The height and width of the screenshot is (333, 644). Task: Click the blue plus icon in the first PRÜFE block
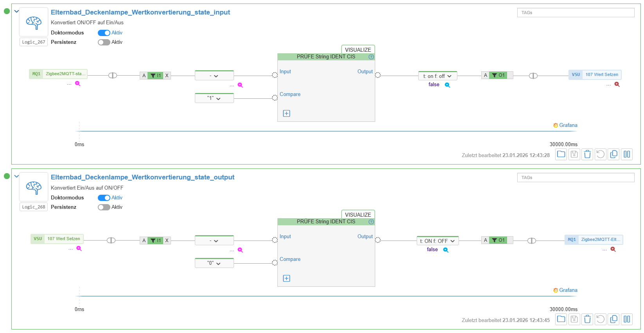coord(286,114)
